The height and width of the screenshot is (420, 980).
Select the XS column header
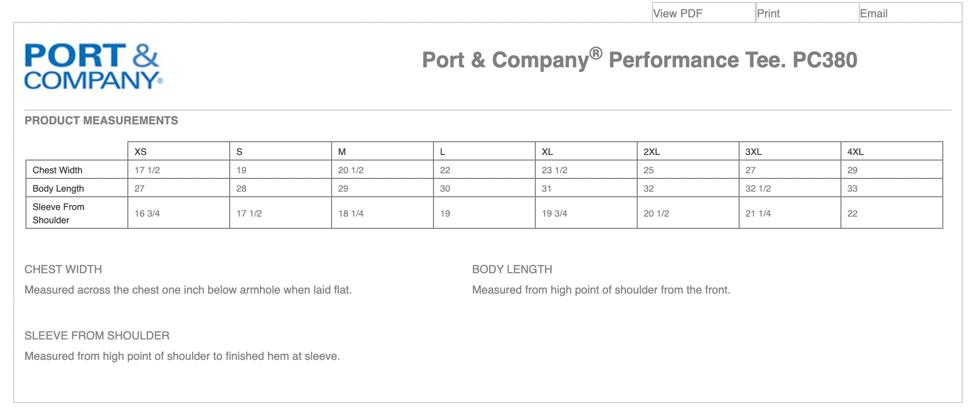coord(141,152)
